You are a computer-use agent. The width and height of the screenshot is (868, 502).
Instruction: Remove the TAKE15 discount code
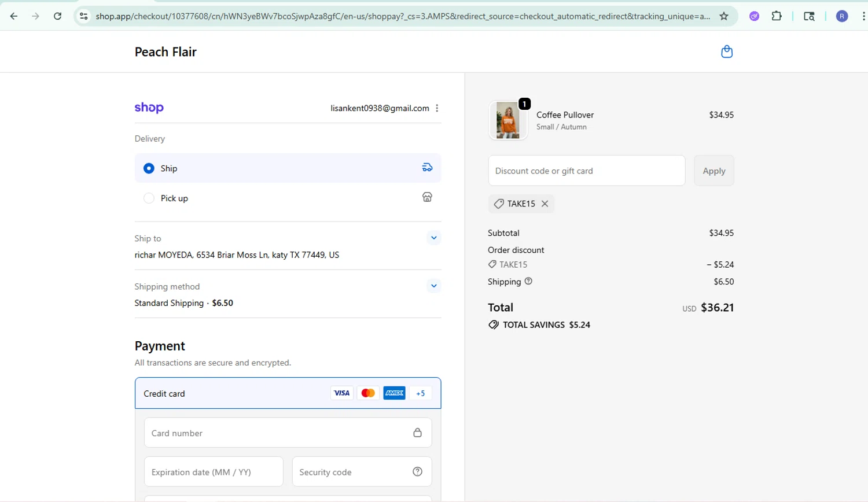[545, 204]
